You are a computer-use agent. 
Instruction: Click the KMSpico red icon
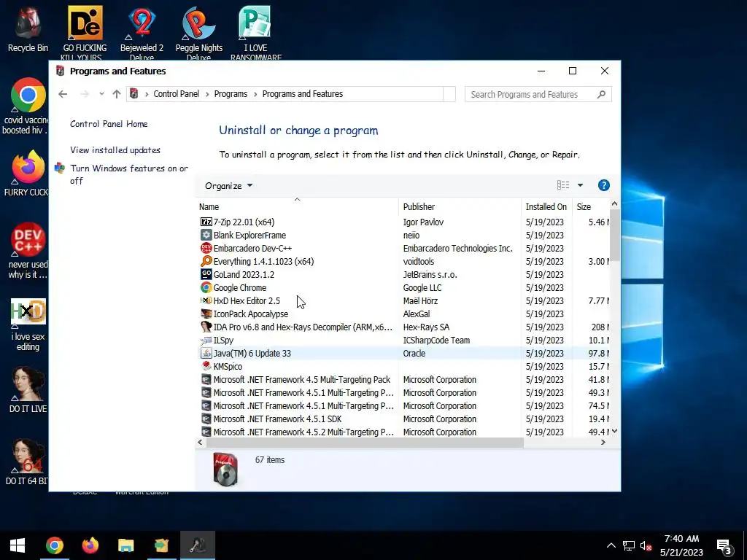[x=206, y=366]
